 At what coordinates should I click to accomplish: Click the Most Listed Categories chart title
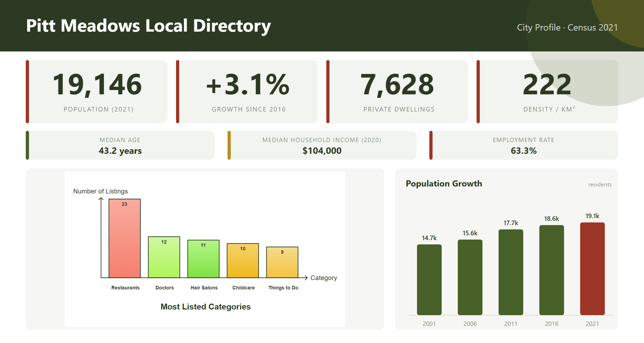coord(206,307)
